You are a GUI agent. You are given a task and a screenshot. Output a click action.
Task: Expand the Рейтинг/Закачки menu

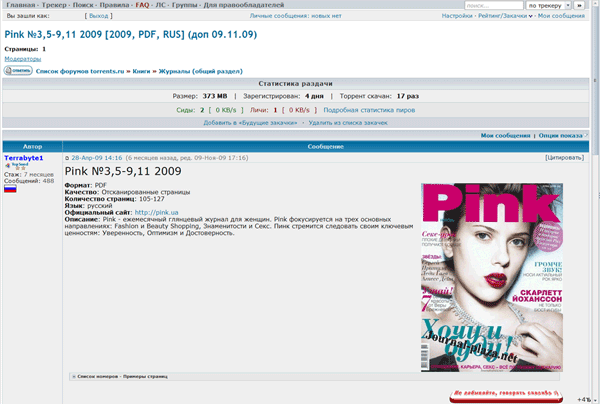505,16
